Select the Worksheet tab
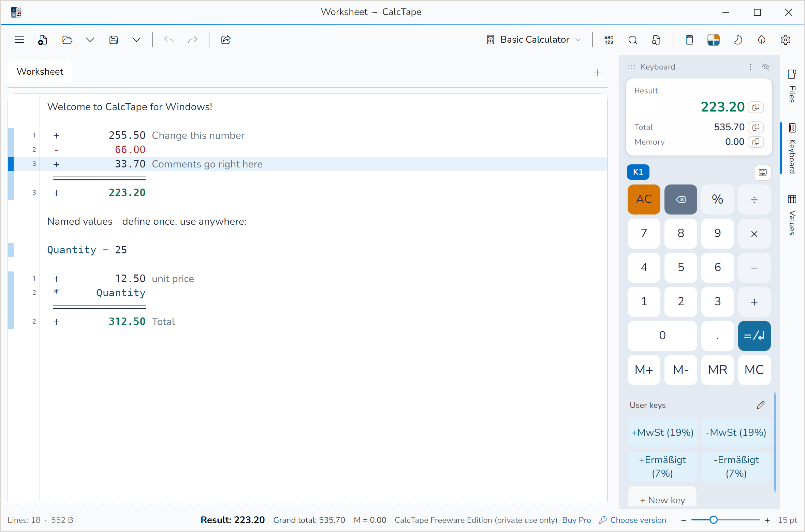805x532 pixels. click(40, 72)
